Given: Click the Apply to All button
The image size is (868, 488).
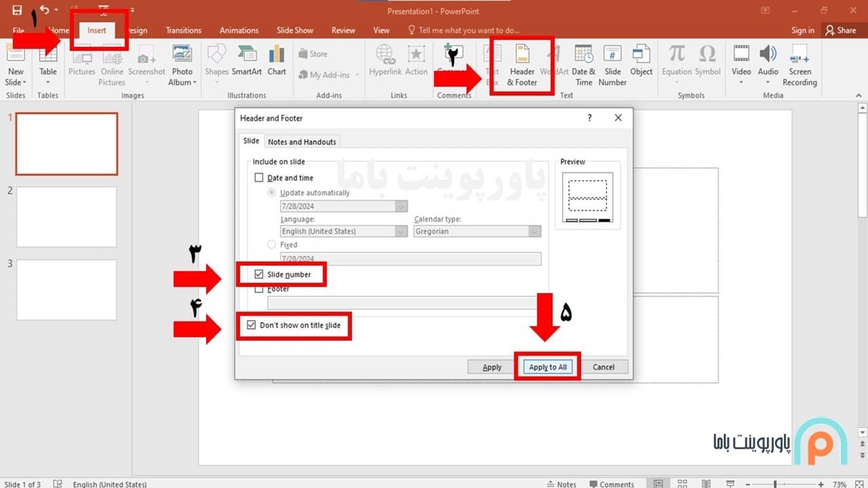Looking at the screenshot, I should (x=547, y=367).
